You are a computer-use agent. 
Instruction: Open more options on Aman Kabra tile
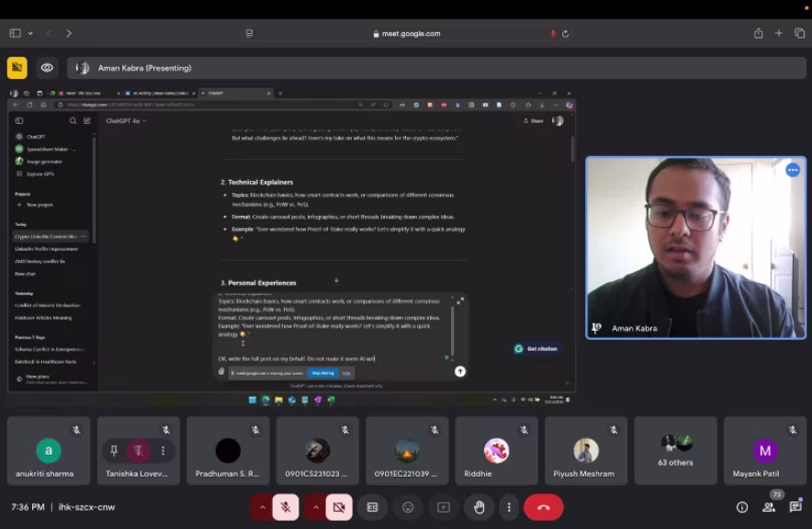(x=793, y=170)
